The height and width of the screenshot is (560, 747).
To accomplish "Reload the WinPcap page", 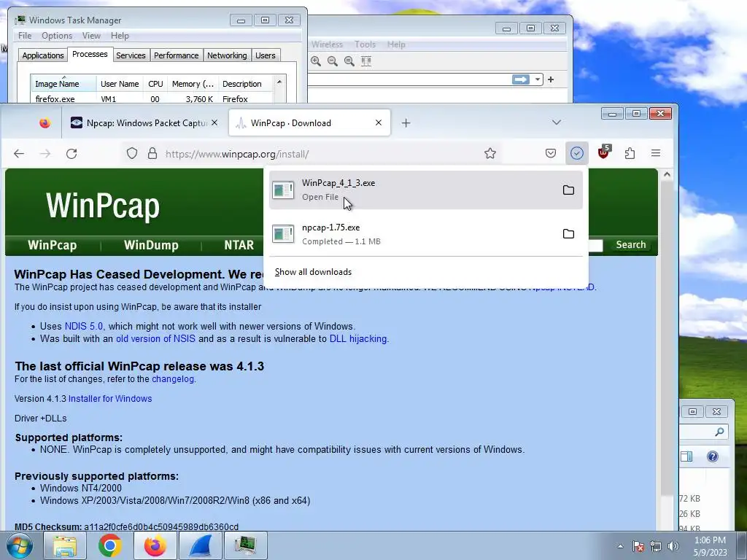I will [71, 153].
